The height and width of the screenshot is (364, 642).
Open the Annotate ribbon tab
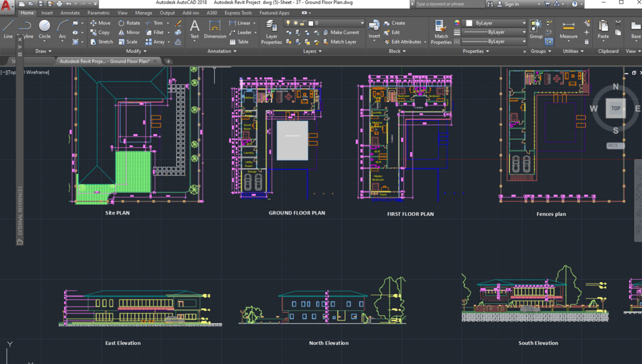coord(70,13)
